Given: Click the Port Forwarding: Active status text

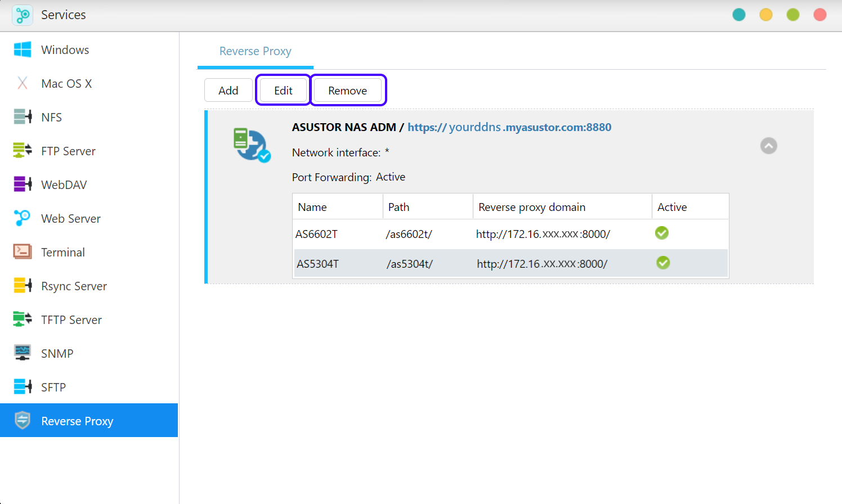Looking at the screenshot, I should (349, 177).
